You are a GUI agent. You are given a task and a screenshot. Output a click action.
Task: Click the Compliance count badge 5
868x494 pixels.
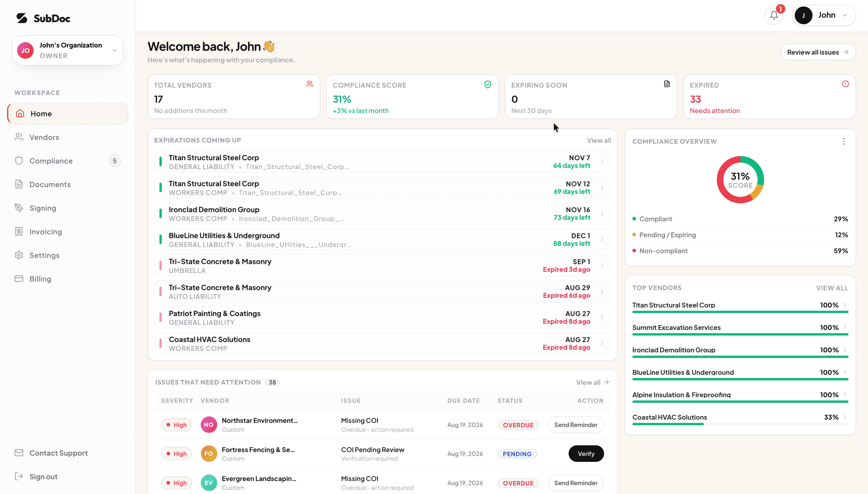point(115,161)
